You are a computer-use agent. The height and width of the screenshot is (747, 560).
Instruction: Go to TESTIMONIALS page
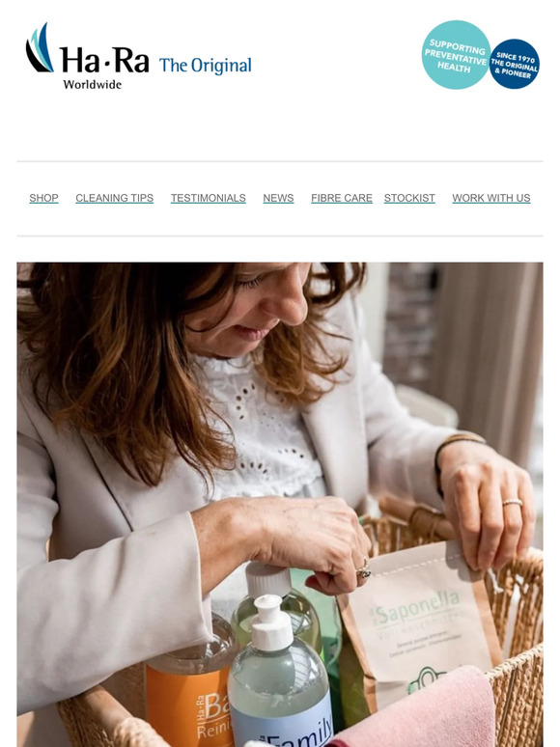[209, 198]
